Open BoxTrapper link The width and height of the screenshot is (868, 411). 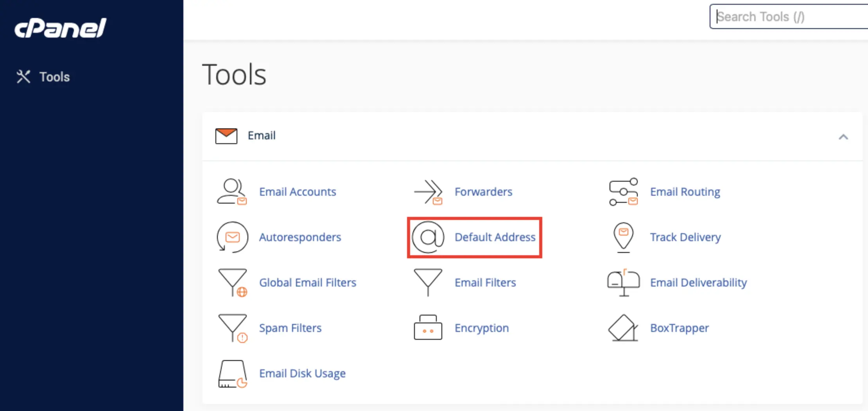(x=680, y=328)
